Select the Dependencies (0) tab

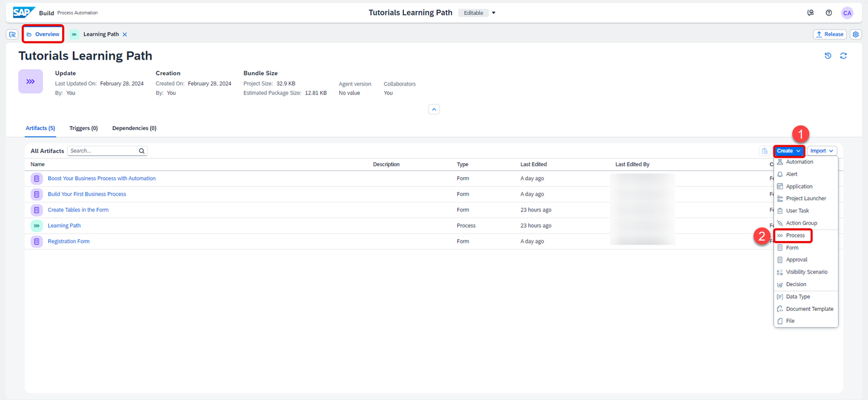134,128
